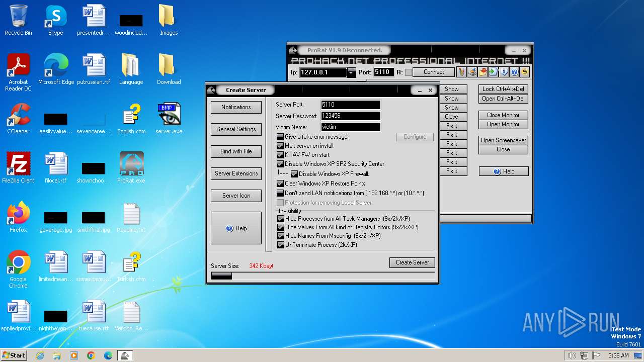Toggle Clear Windows XP Restore Points checkbox

[x=280, y=184]
